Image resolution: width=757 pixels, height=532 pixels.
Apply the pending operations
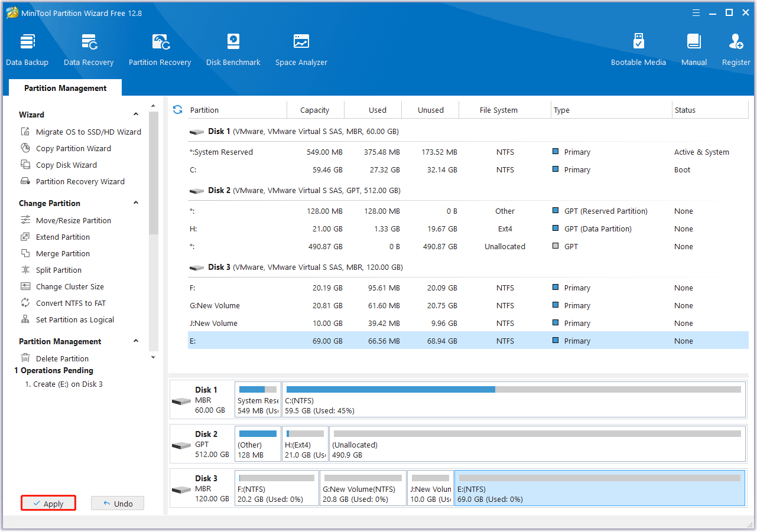coord(48,503)
